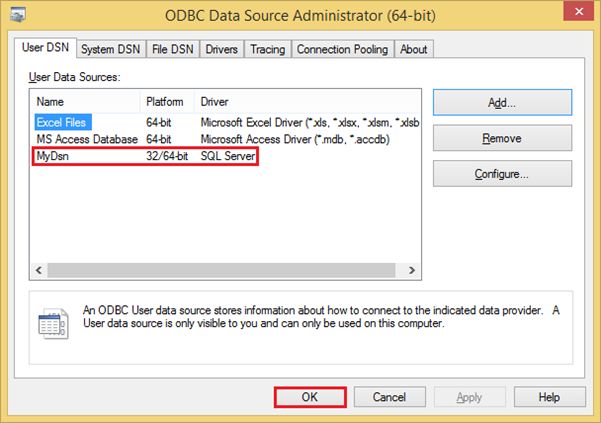
Task: Open the Connection Pooling tab
Action: tap(342, 49)
